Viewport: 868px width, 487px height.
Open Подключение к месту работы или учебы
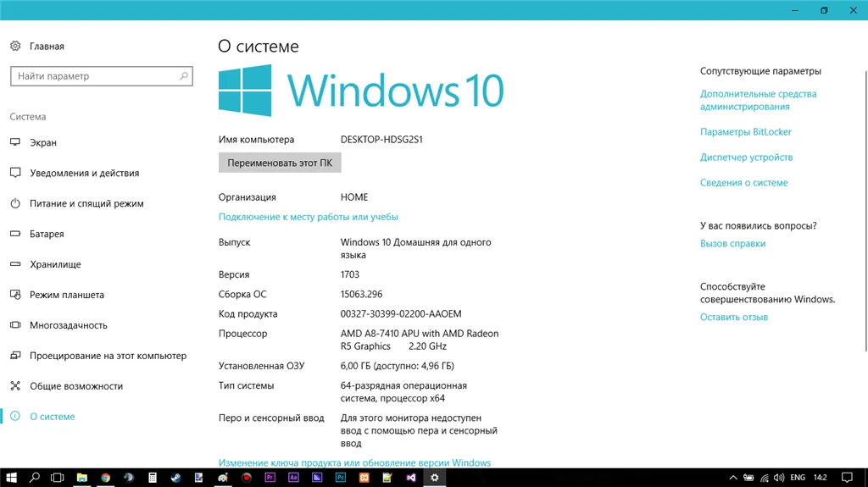tap(309, 217)
